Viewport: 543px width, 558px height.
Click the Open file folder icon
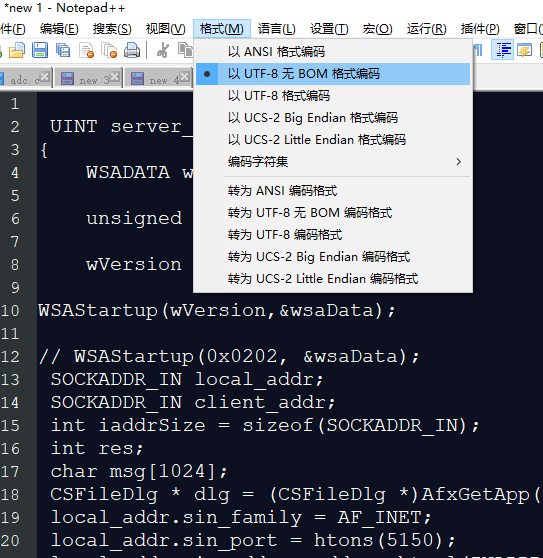click(x=17, y=50)
